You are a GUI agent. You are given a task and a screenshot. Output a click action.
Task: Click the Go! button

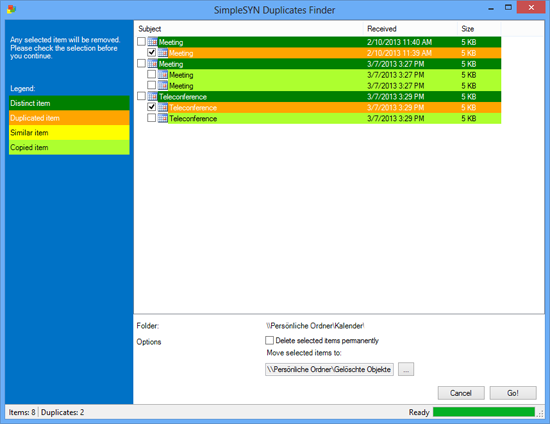coord(513,393)
